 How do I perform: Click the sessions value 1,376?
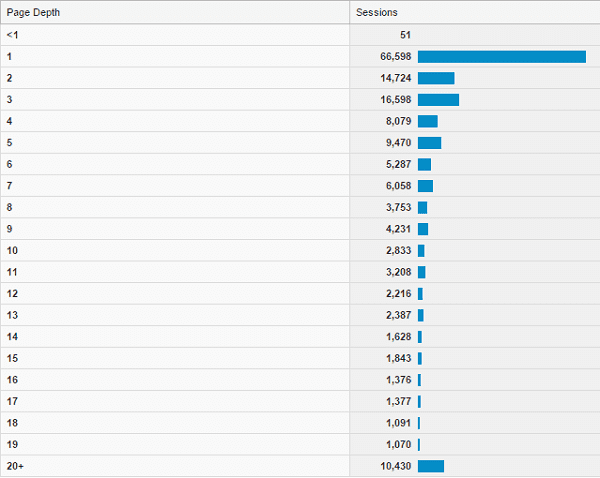pos(398,380)
